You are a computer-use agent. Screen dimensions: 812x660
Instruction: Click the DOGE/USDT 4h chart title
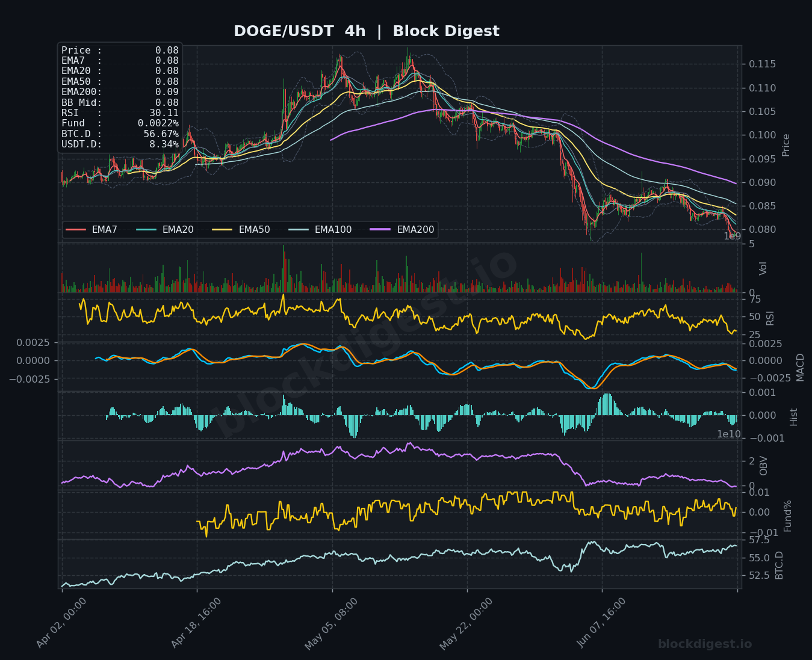point(367,31)
